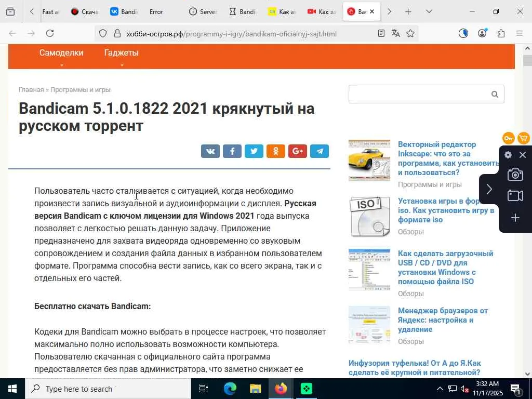Open the Программы и игры breadcrumb
The image size is (532, 399).
pos(81,90)
